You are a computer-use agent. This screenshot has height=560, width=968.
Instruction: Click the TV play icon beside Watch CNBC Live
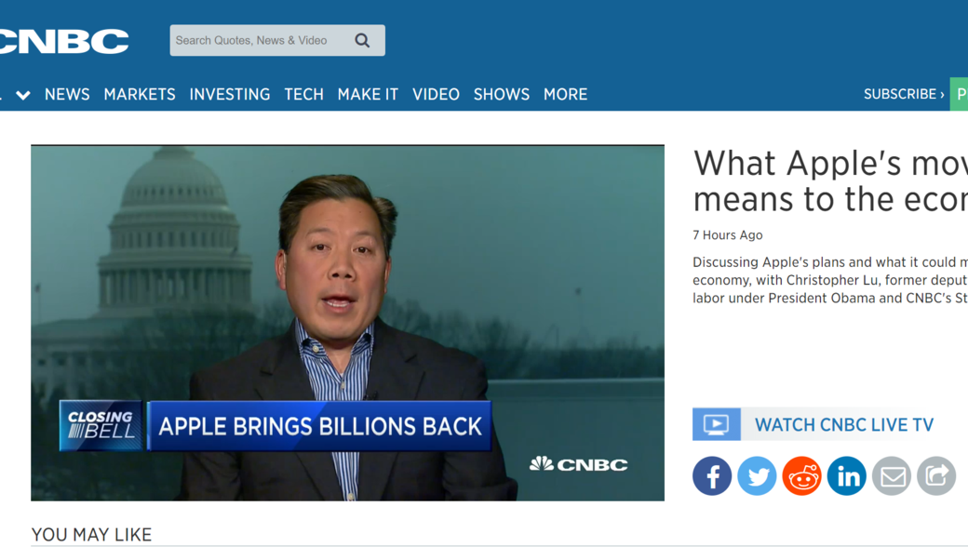715,424
